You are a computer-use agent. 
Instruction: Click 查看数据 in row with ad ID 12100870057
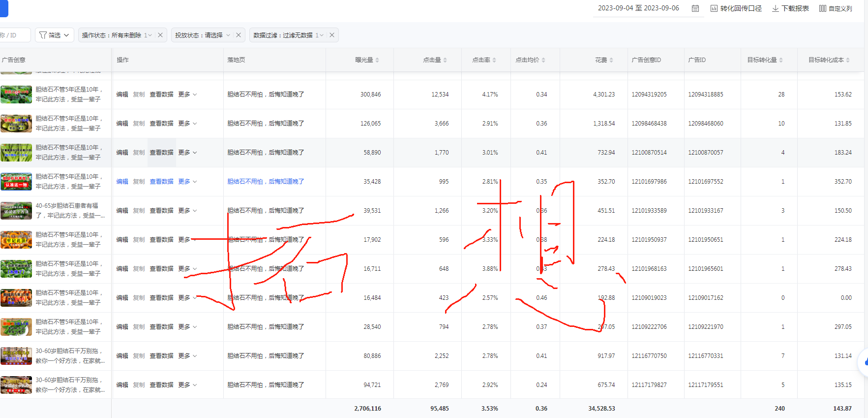click(161, 153)
